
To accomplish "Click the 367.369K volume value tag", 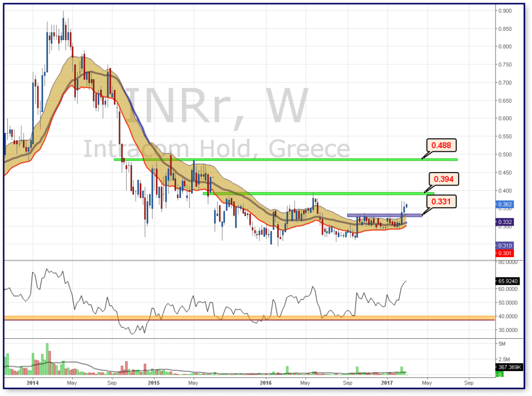I will 509,367.
